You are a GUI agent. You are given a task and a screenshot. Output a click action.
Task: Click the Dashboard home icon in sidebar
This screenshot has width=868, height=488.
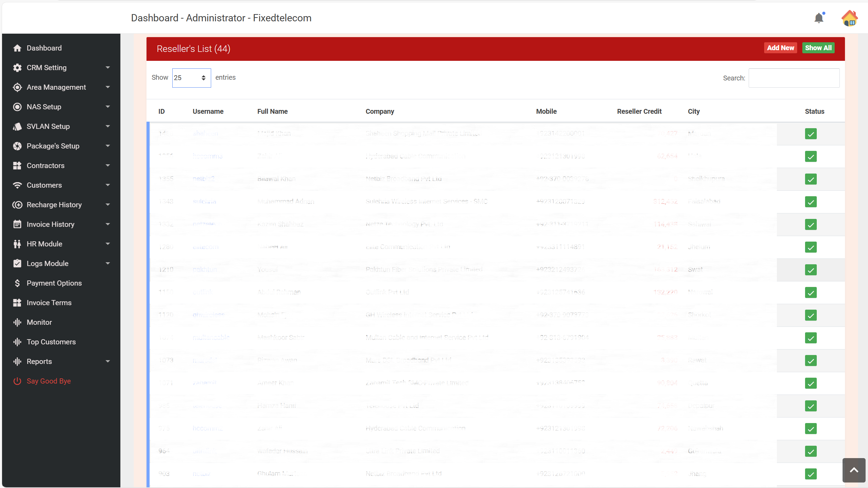18,48
